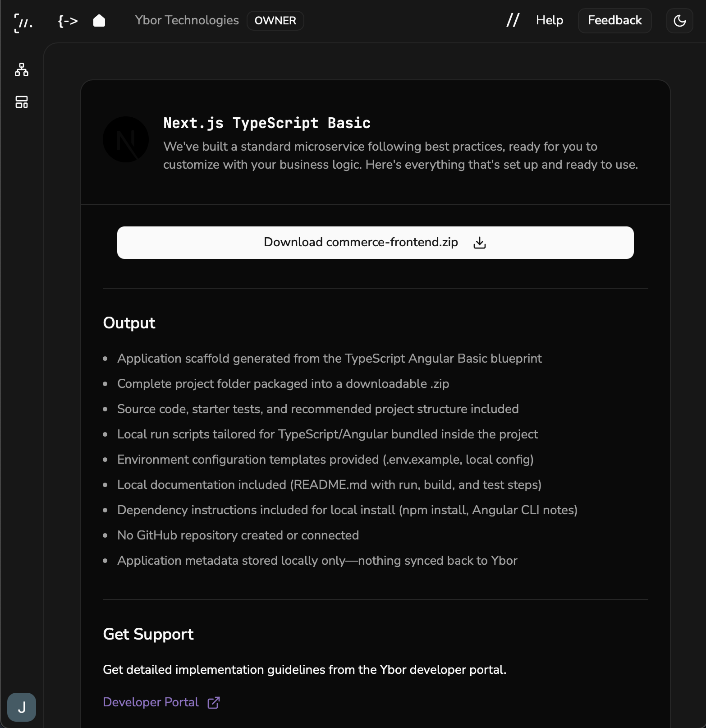Click the OWNER badge near the workspace name

[x=275, y=20]
